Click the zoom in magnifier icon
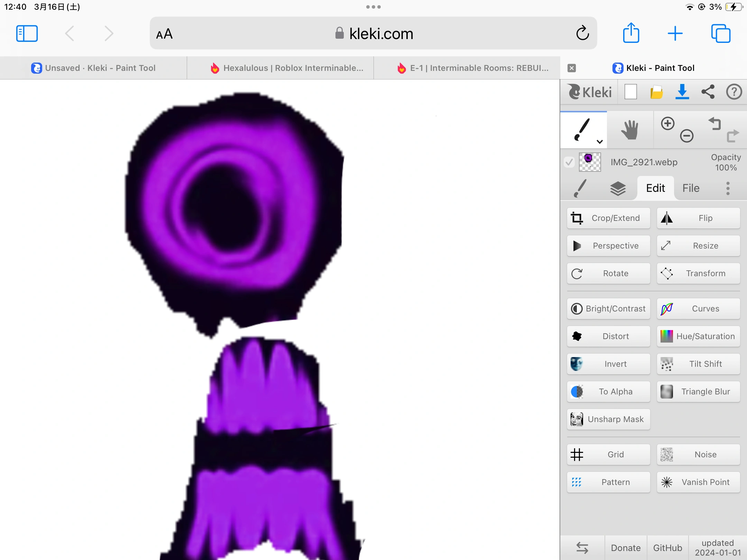This screenshot has width=747, height=560. (x=668, y=124)
